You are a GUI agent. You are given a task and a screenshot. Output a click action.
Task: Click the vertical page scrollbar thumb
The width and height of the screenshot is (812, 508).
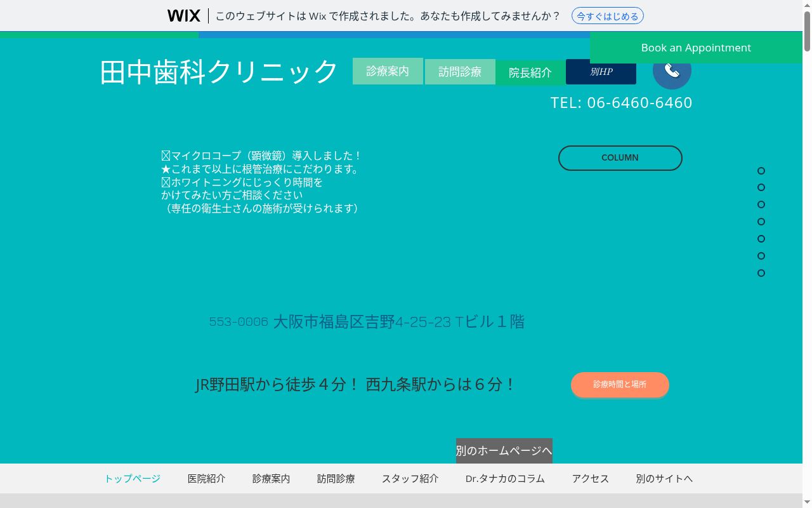tap(807, 30)
